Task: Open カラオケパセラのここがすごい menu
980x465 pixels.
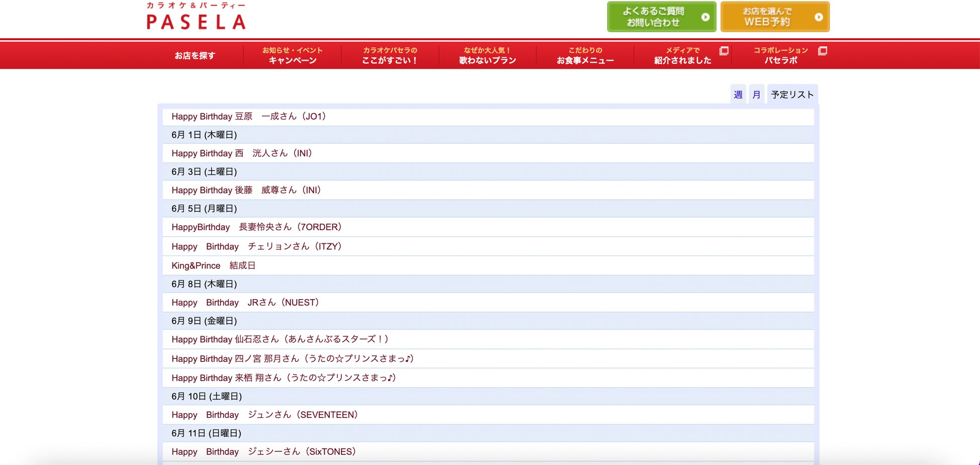Action: tap(390, 55)
